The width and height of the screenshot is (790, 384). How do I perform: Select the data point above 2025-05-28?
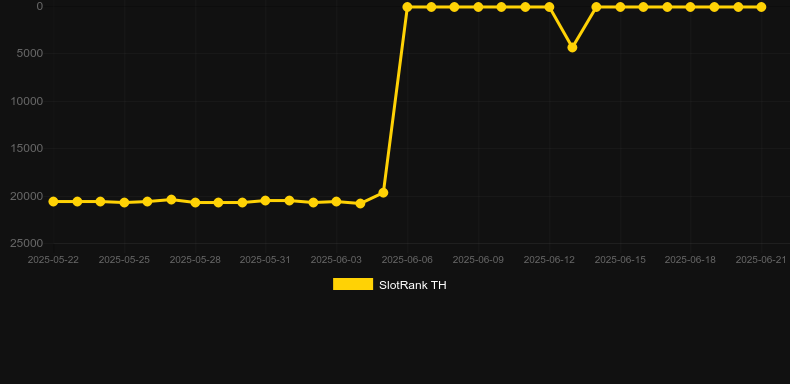[195, 203]
